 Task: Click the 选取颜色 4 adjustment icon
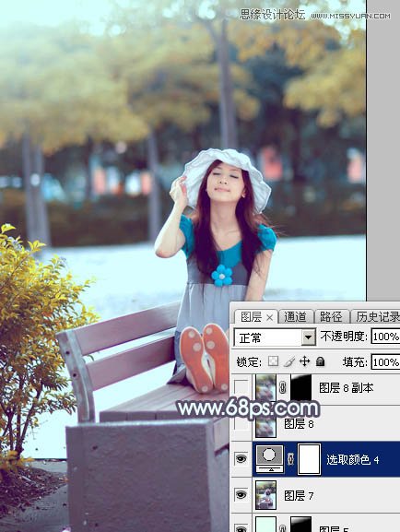[x=269, y=459]
